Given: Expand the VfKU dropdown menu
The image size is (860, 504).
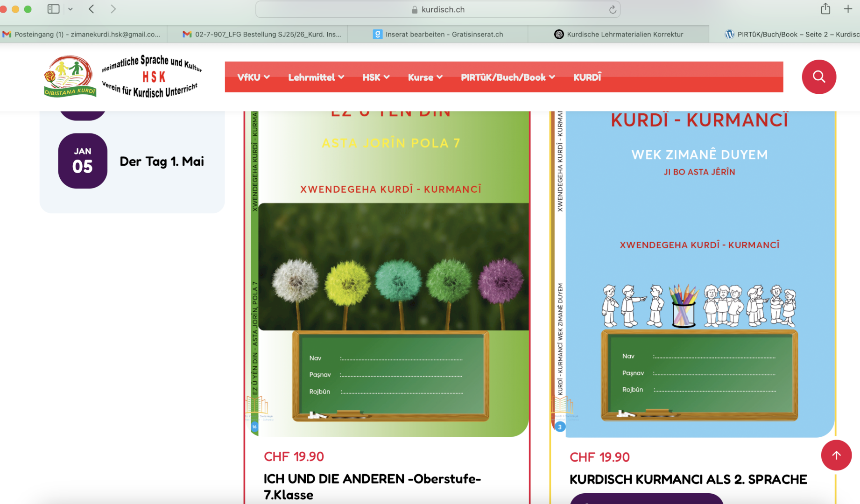Looking at the screenshot, I should (254, 77).
